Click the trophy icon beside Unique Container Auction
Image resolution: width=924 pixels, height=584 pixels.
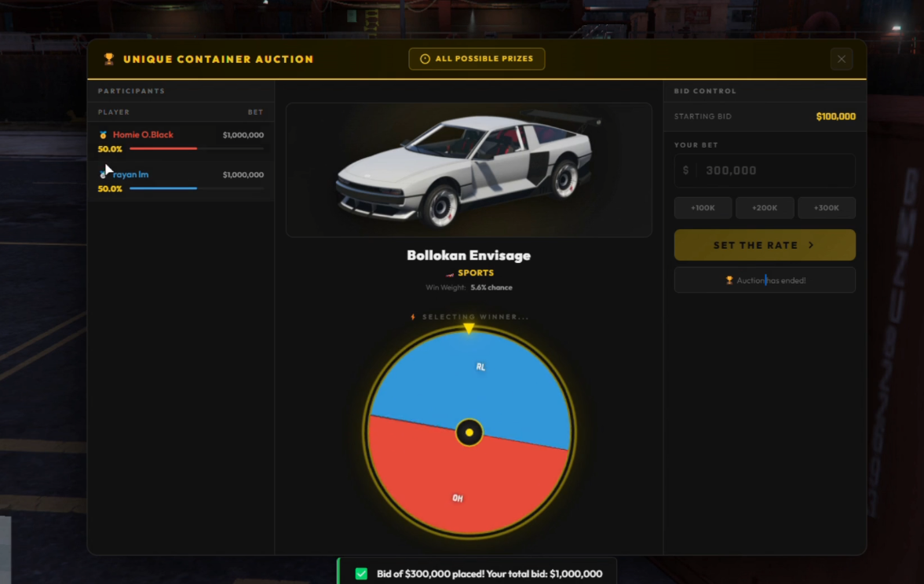[109, 59]
